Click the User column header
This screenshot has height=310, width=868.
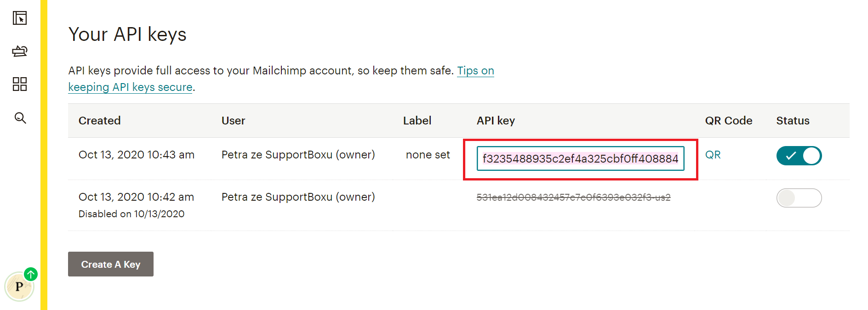[234, 121]
